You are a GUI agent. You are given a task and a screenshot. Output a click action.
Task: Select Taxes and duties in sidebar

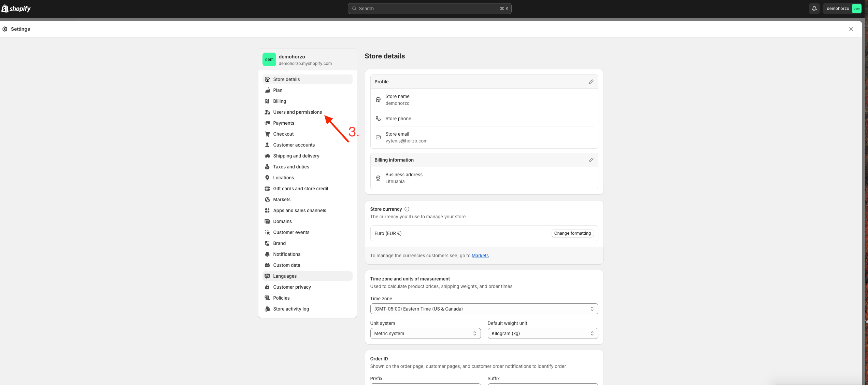291,167
